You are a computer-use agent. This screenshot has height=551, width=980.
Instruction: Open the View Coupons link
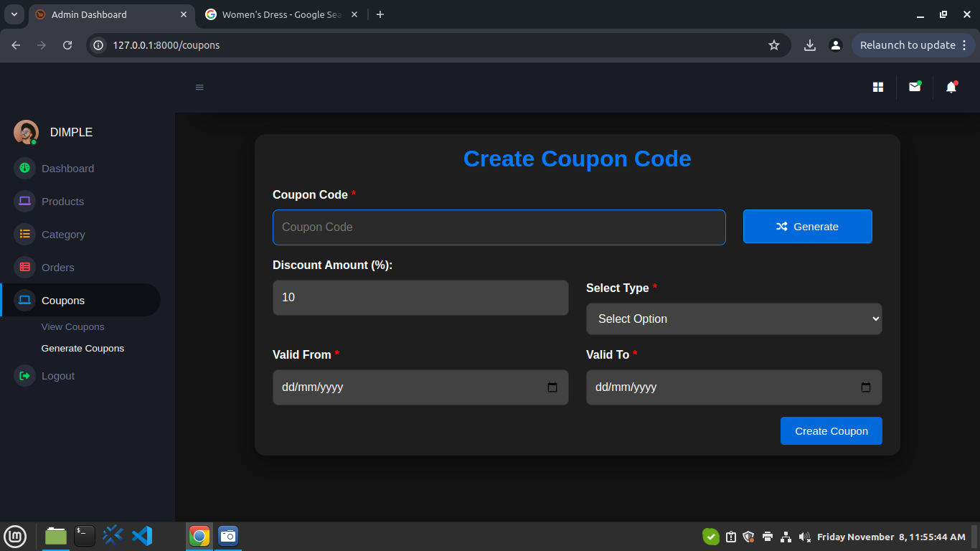click(x=72, y=326)
